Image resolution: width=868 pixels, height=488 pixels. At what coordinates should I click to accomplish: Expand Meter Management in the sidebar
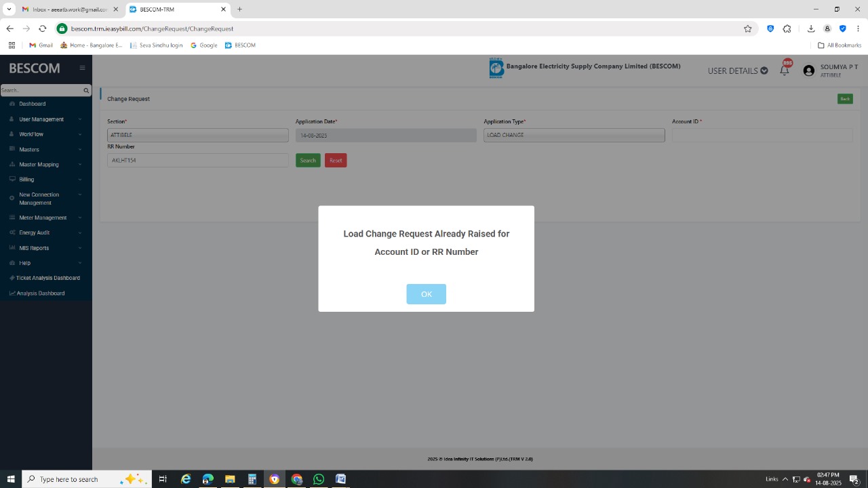point(46,218)
